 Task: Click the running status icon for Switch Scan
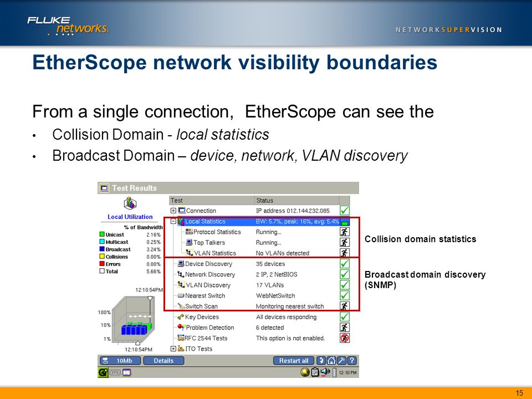[344, 306]
